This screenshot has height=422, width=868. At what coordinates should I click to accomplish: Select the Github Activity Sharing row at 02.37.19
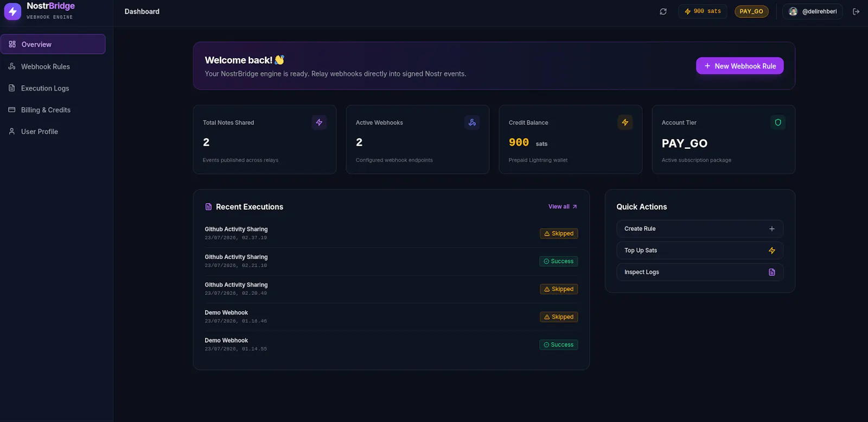point(391,234)
